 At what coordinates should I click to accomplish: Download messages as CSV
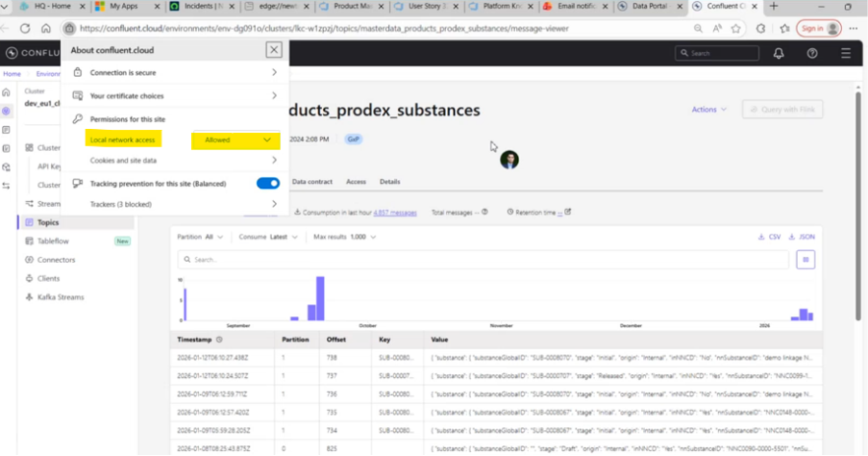click(769, 237)
